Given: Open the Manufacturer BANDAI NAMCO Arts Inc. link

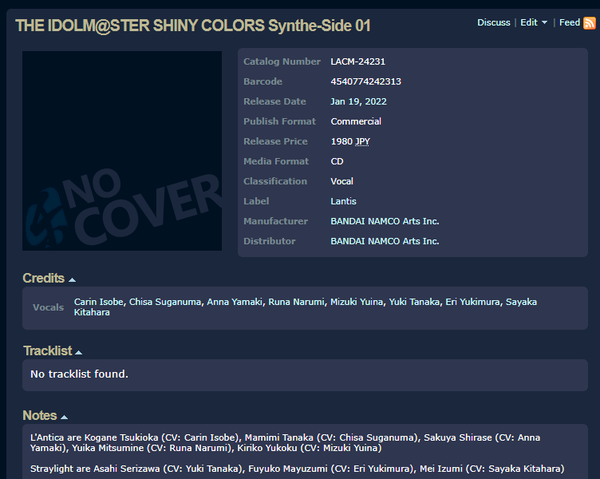Looking at the screenshot, I should pyautogui.click(x=385, y=221).
